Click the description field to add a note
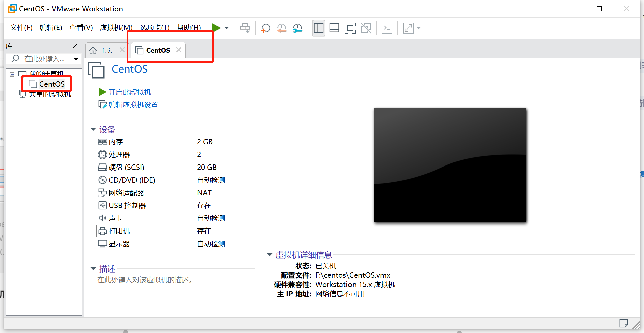Image resolution: width=644 pixels, height=333 pixels. coord(145,280)
